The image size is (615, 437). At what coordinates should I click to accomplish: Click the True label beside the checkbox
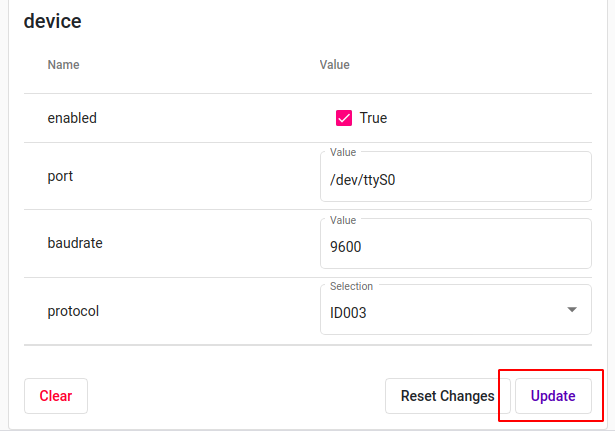[373, 118]
